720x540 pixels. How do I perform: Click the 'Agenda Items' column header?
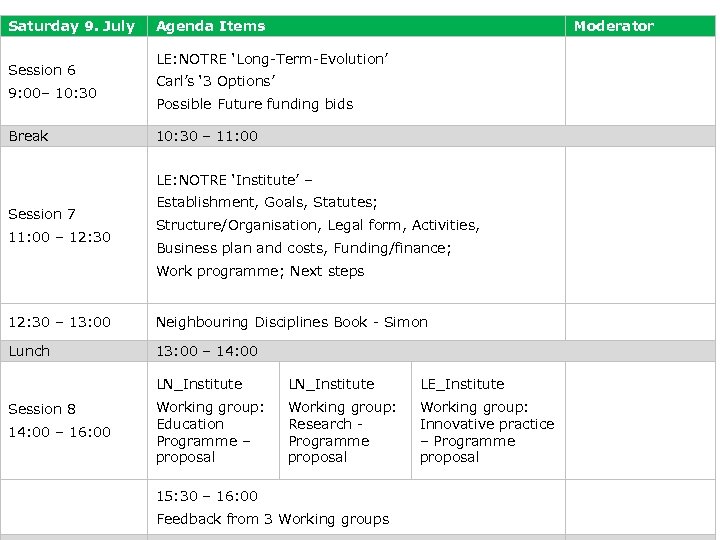point(211,26)
